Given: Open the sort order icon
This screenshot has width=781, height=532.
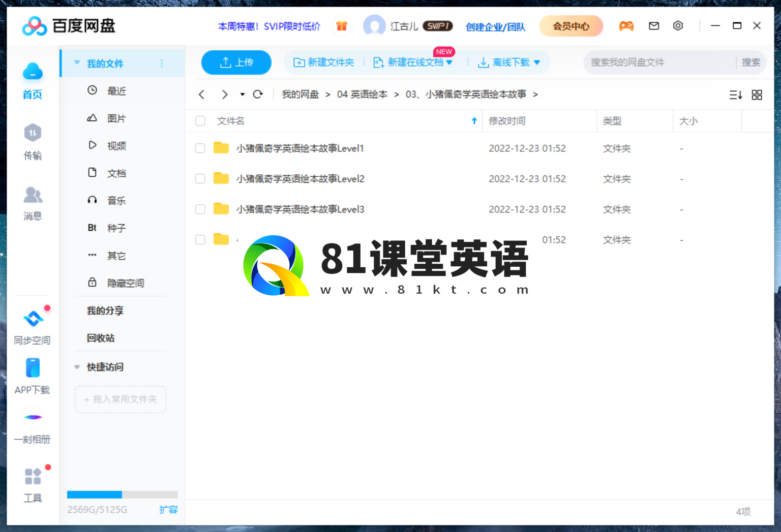Looking at the screenshot, I should [735, 95].
